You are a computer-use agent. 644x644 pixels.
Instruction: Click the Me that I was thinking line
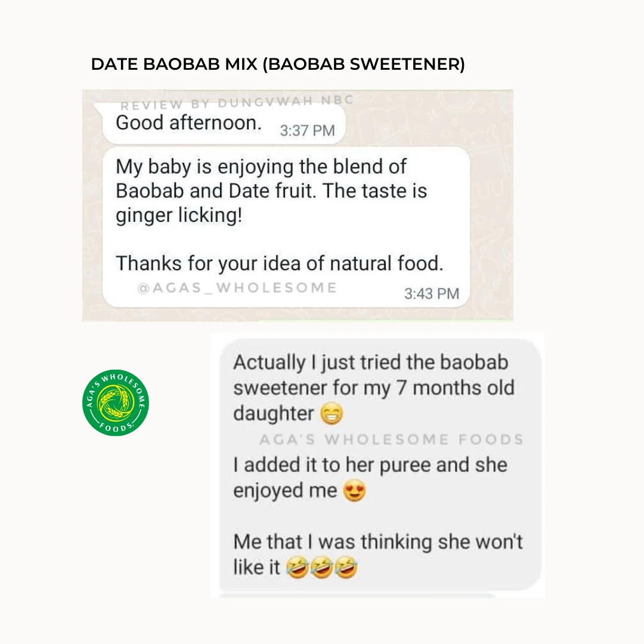tap(378, 541)
